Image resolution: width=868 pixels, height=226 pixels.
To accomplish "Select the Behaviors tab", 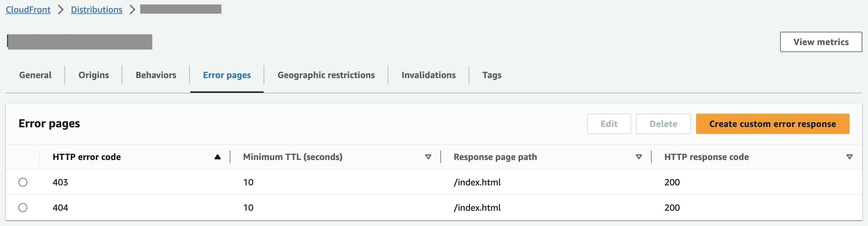I will (156, 75).
